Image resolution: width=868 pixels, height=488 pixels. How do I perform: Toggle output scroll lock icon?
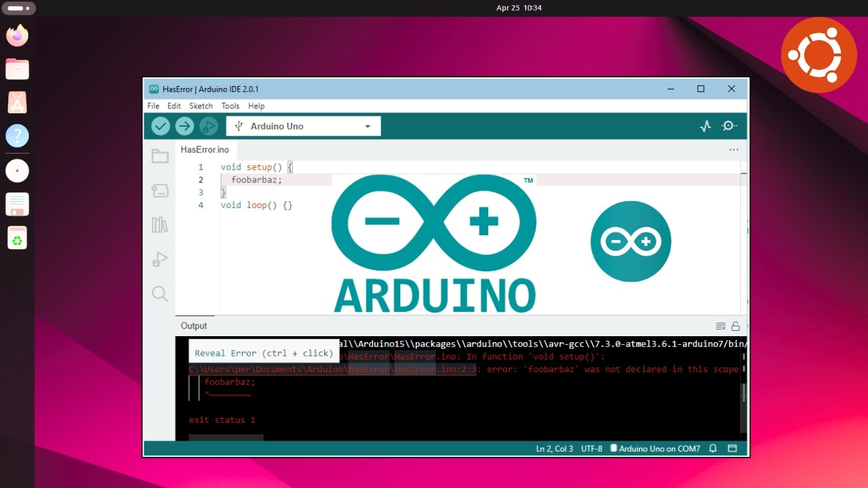coord(736,326)
